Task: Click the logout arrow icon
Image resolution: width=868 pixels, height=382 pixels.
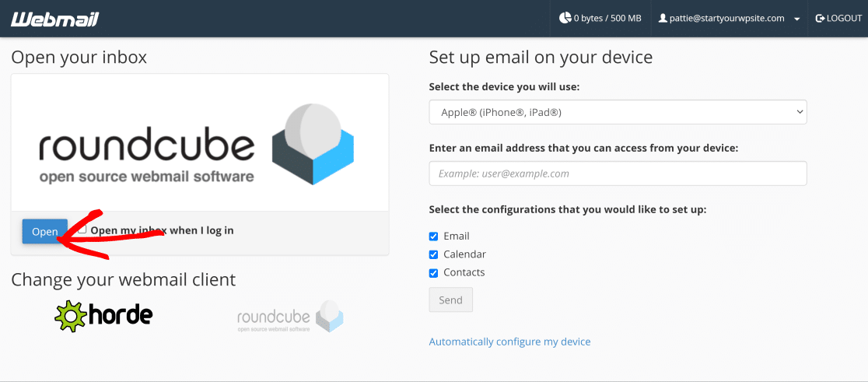Action: pyautogui.click(x=820, y=19)
